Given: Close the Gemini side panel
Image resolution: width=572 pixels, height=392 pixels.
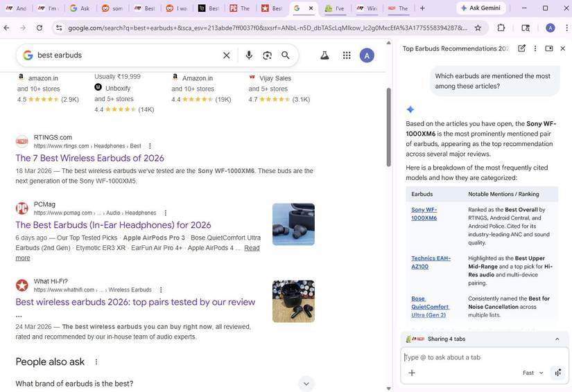Looking at the screenshot, I should tap(562, 48).
